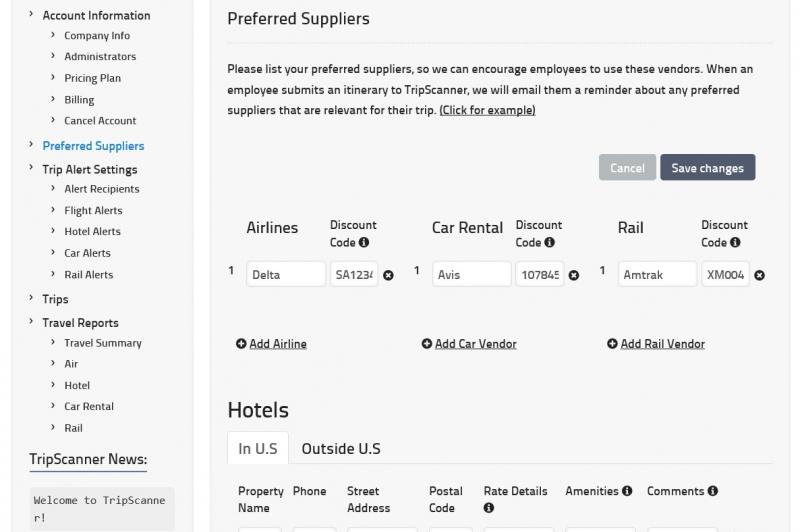Open the Click for example link
The height and width of the screenshot is (532, 800).
[487, 110]
